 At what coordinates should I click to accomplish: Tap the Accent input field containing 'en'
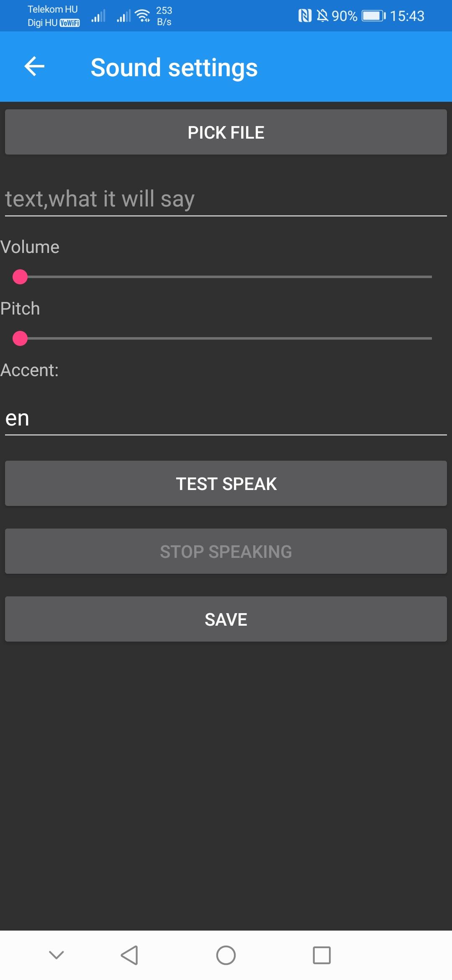tap(226, 418)
